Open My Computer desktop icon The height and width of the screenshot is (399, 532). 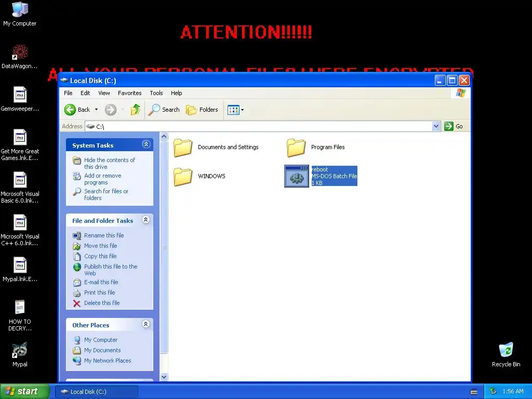[x=20, y=14]
